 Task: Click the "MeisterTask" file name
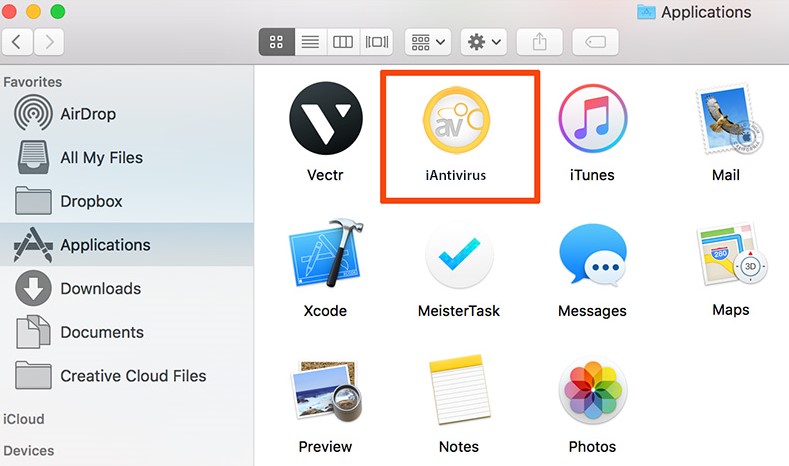(x=459, y=310)
